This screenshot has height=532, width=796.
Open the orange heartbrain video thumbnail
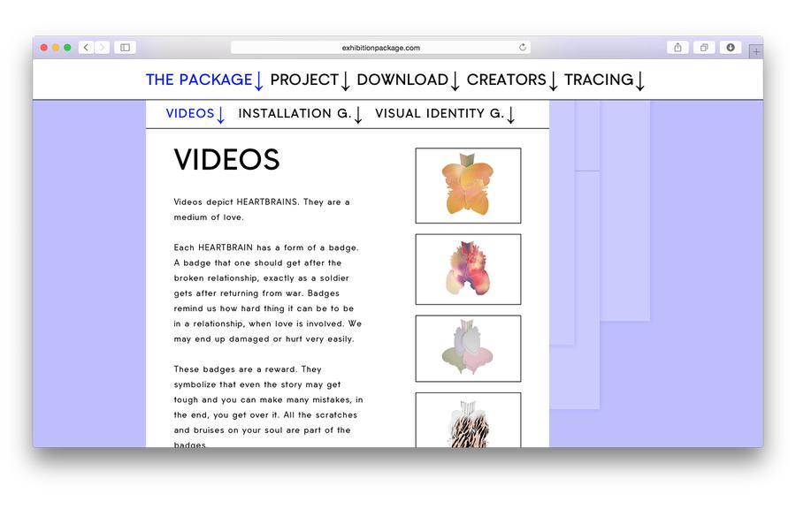[x=468, y=186]
